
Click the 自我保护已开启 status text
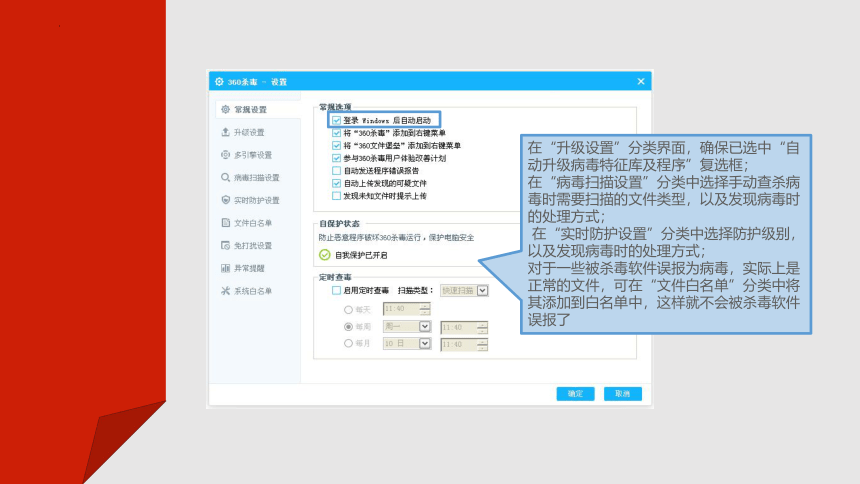361,255
